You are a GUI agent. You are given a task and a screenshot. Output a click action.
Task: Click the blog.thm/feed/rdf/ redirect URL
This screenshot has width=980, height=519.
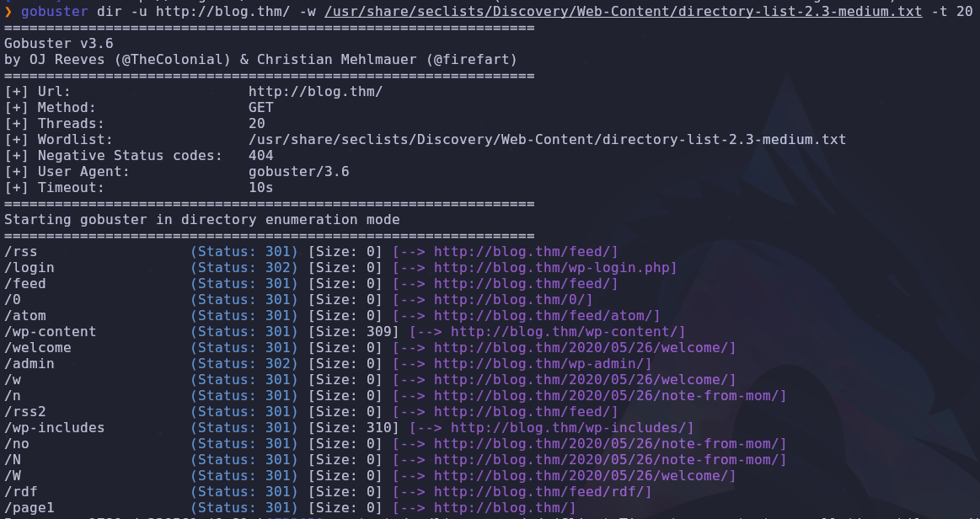pos(539,491)
